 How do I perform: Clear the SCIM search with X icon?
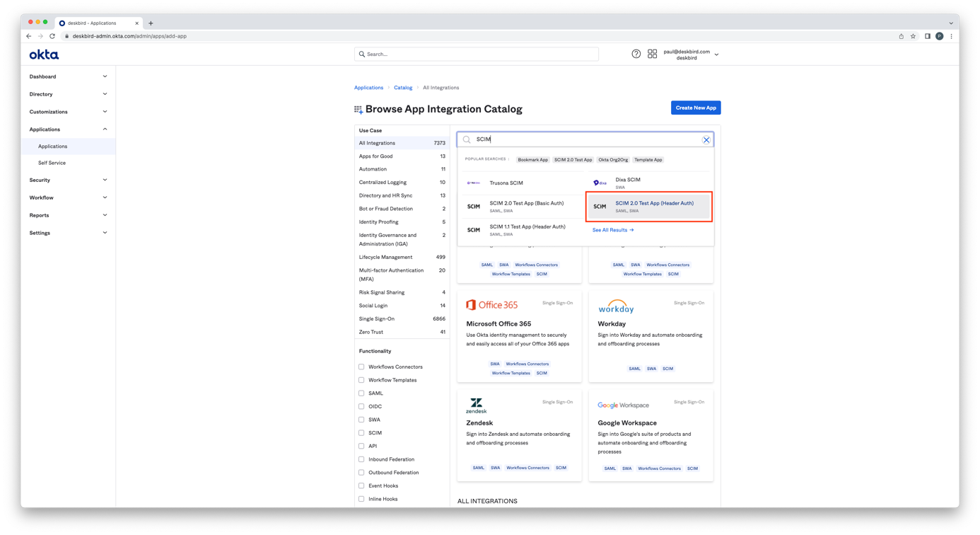point(706,140)
